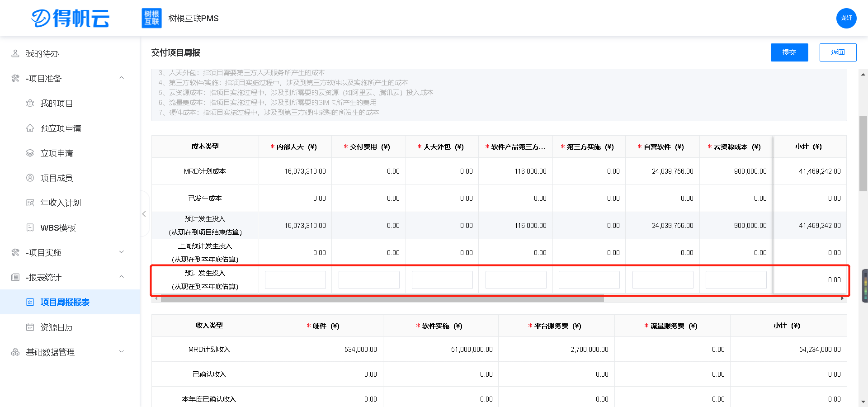Click the scrollbar down arrow
The height and width of the screenshot is (407, 868).
863,401
